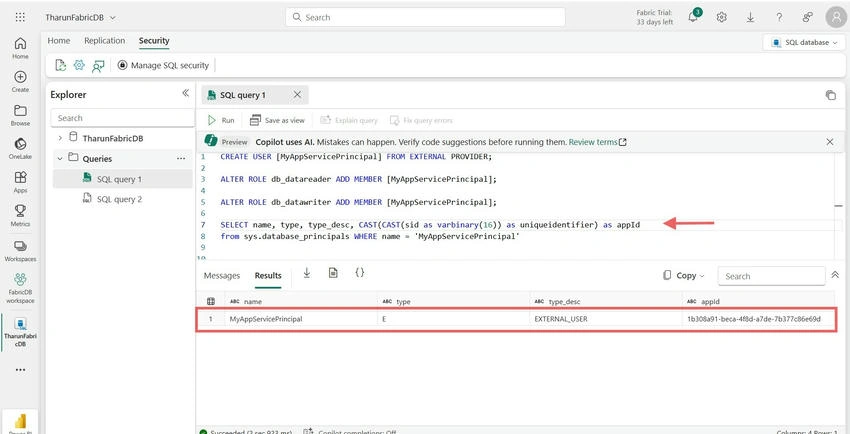Open Browse in left sidebar
850x434 pixels.
20,115
